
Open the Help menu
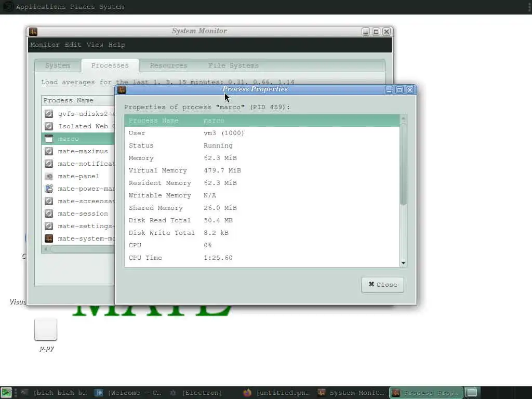coord(117,45)
